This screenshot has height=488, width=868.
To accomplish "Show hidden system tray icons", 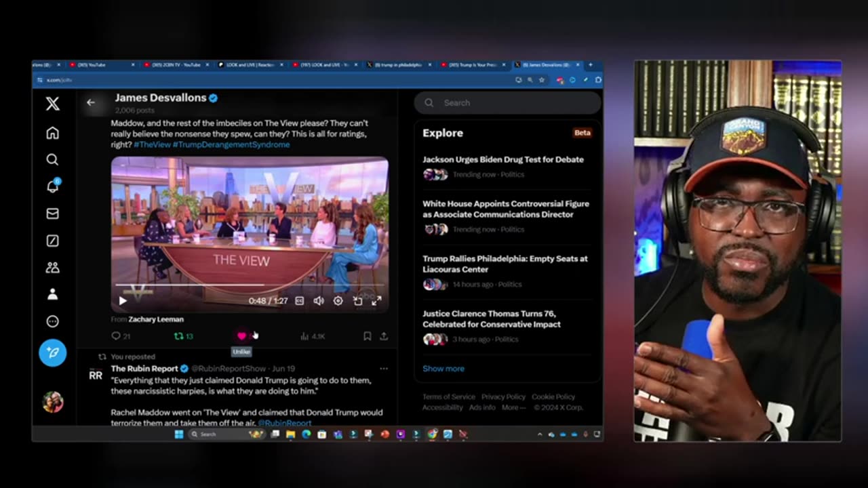I will [x=540, y=434].
